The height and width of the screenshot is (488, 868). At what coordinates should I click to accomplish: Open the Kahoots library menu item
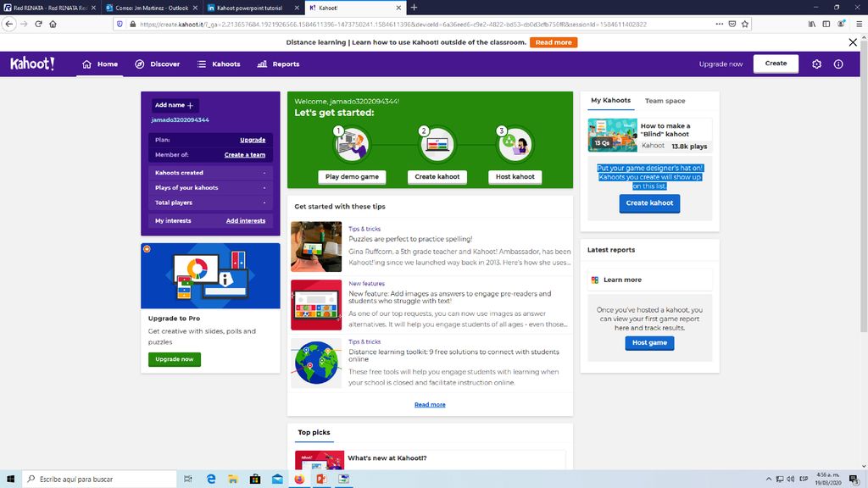[219, 64]
